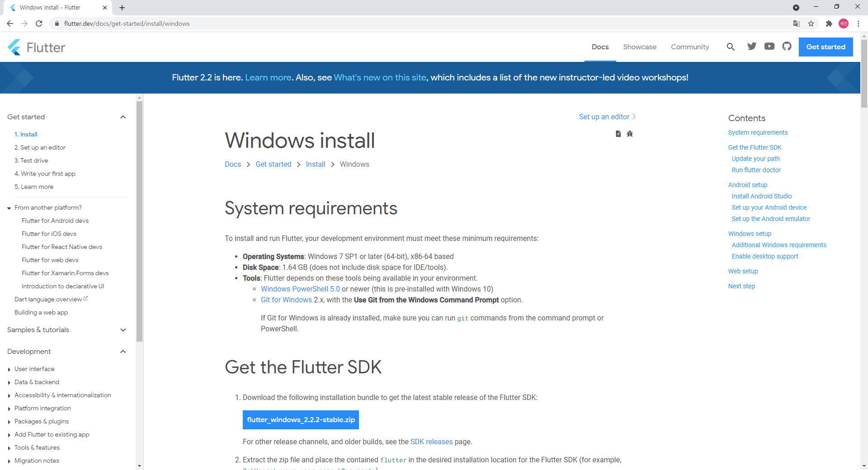Expand Packages & plugins tree item

coord(9,422)
